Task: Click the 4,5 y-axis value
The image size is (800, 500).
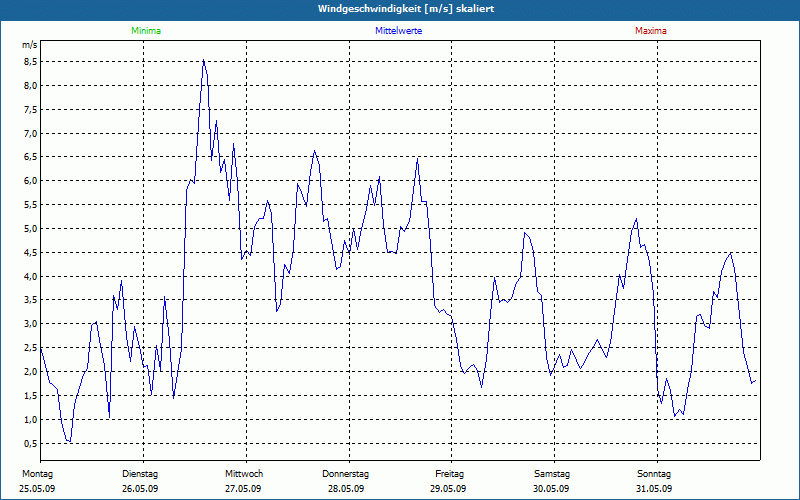Action: (31, 253)
